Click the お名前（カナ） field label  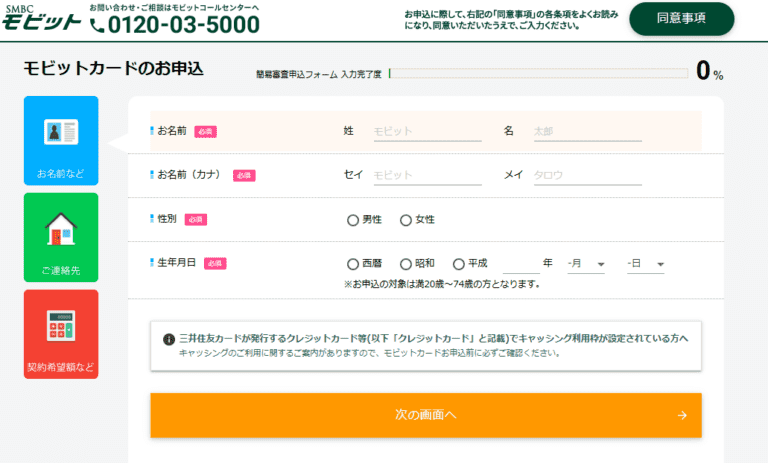(x=190, y=175)
